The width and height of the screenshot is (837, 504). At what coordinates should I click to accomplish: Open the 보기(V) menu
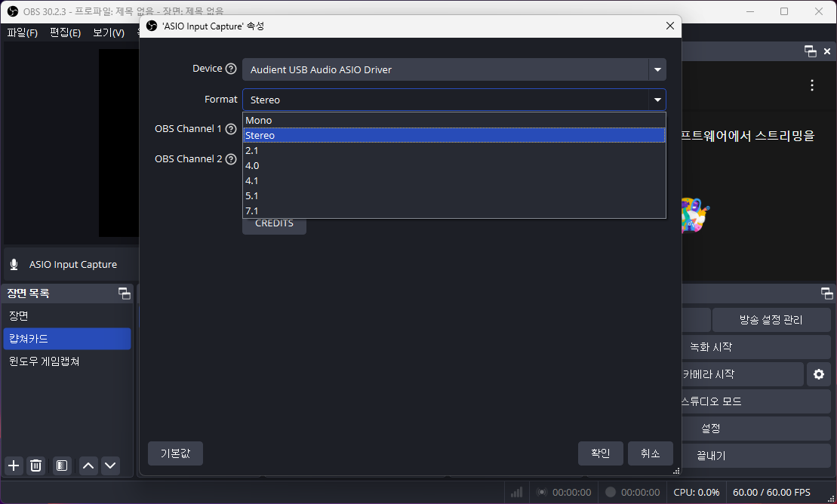[x=109, y=32]
